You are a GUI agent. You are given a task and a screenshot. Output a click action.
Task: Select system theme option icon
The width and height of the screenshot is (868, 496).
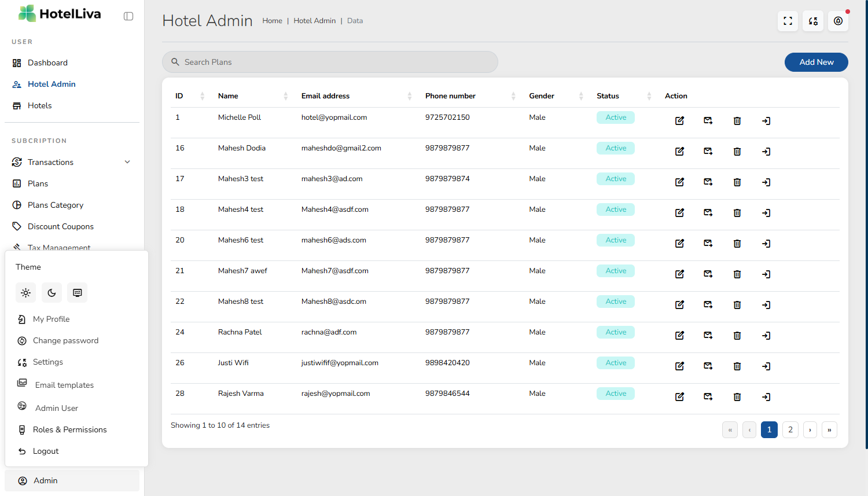(x=77, y=293)
